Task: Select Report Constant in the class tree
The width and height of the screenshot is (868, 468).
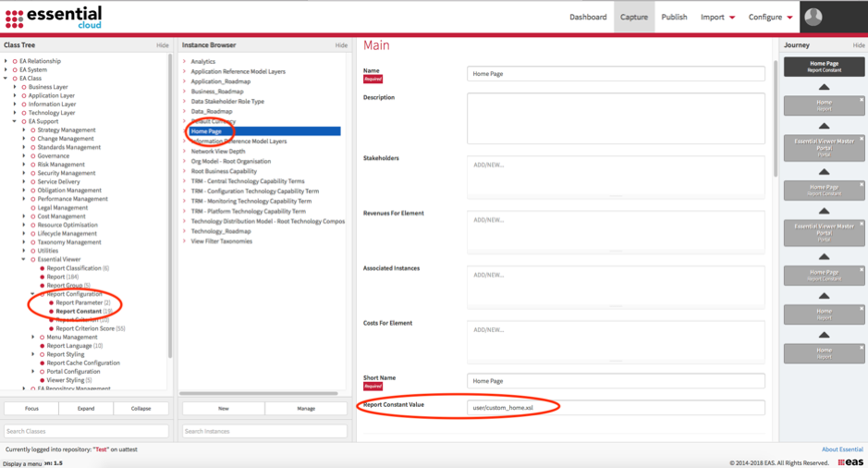Action: [79, 312]
